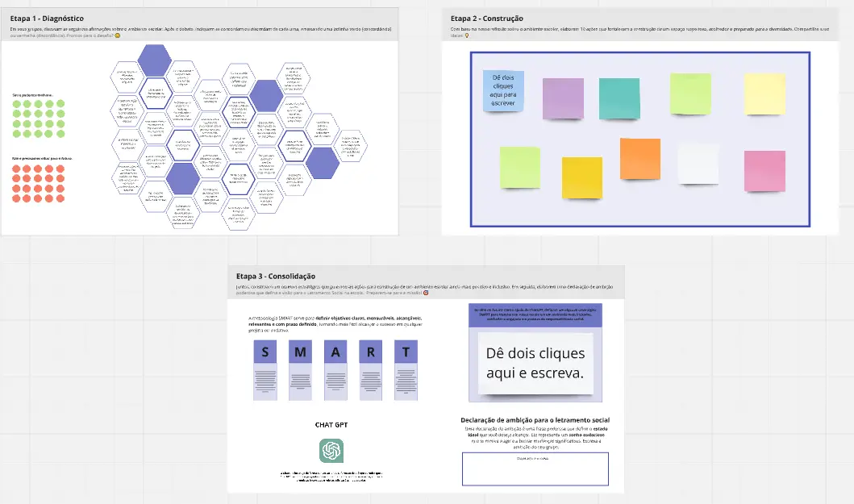854x504 pixels.
Task: Pick the top-left green voting dot
Action: click(x=16, y=104)
